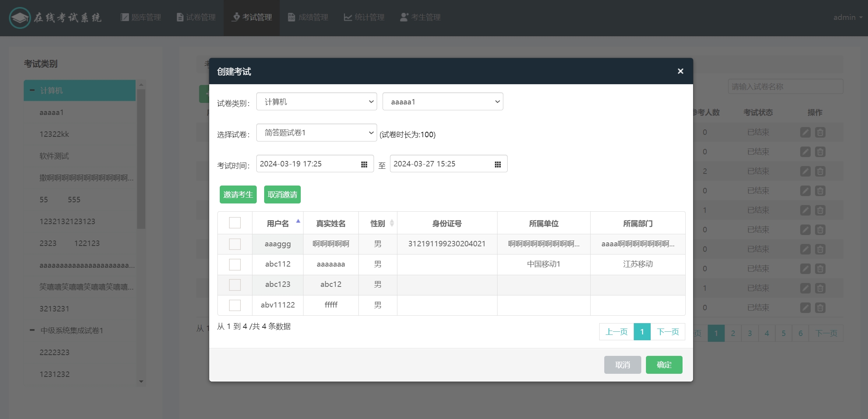This screenshot has height=419, width=868.
Task: Go to 下一页 in the dialog pagination
Action: (668, 332)
